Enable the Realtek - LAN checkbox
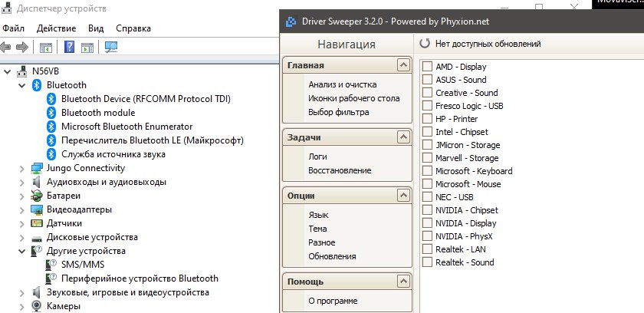This screenshot has height=313, width=644. tap(428, 249)
